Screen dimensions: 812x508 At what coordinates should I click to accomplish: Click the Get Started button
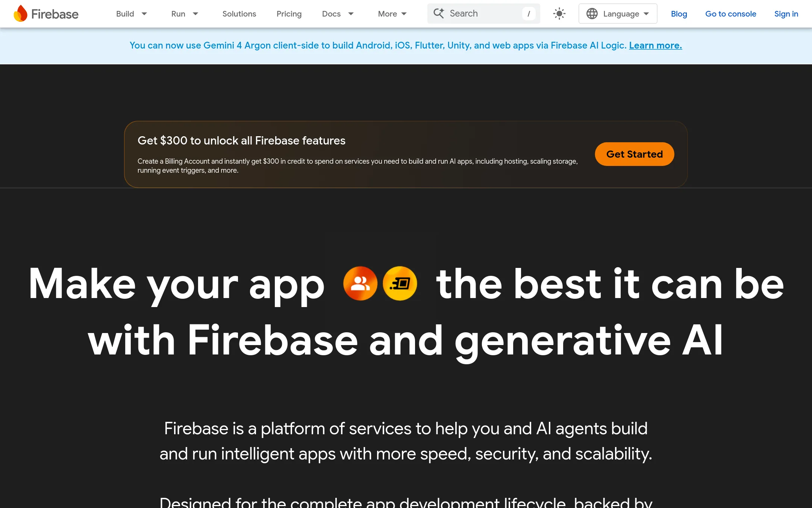635,154
